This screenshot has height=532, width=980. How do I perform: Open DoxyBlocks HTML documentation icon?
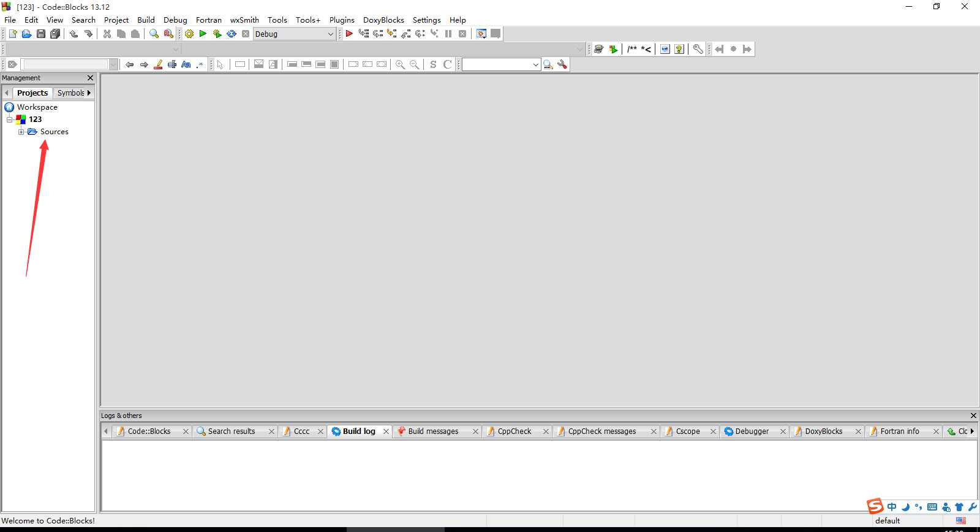click(x=665, y=49)
